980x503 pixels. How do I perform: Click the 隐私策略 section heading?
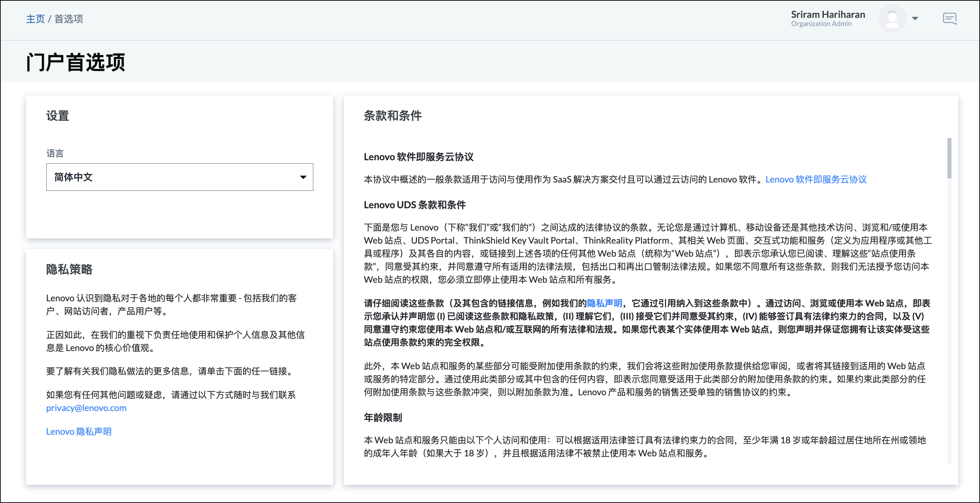click(x=69, y=269)
